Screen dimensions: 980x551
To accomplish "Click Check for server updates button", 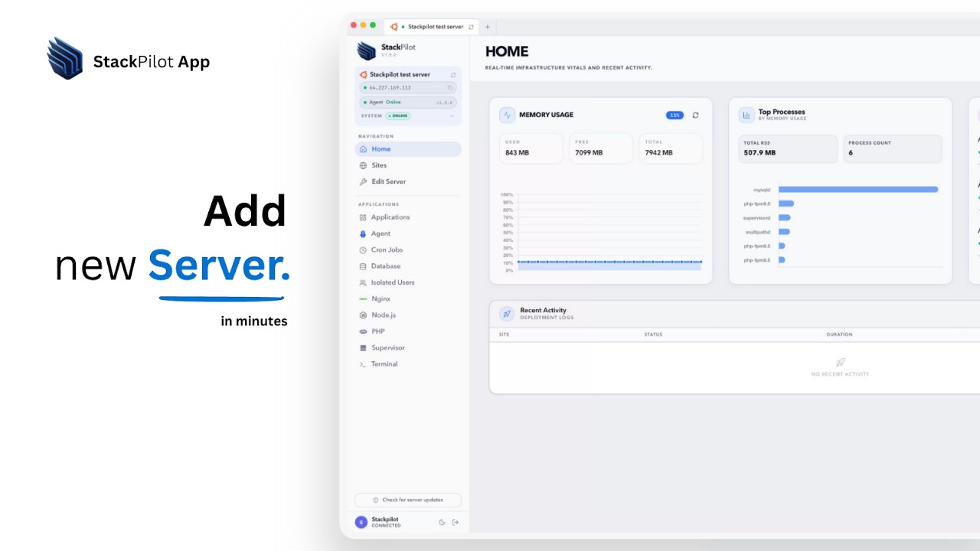I will (408, 500).
